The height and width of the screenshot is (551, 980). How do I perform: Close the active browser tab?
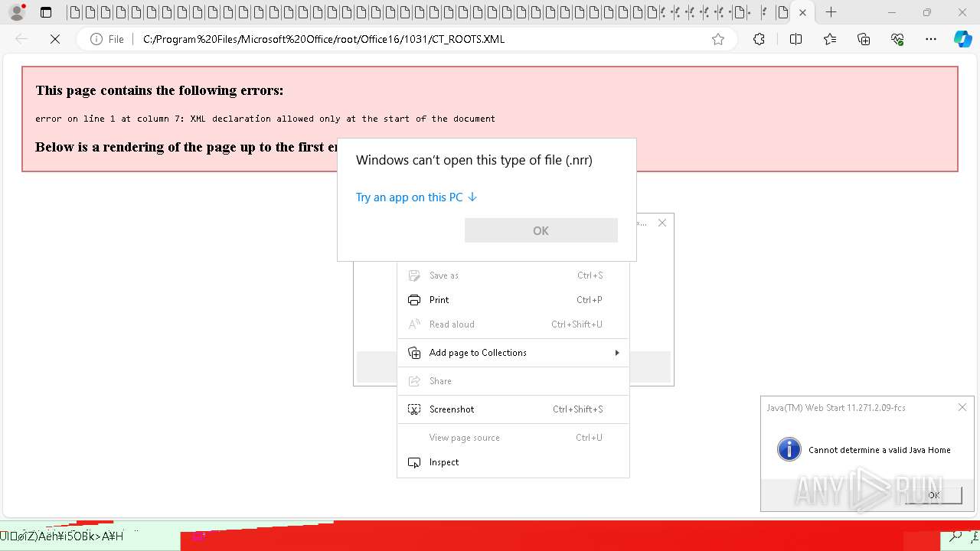pyautogui.click(x=802, y=12)
